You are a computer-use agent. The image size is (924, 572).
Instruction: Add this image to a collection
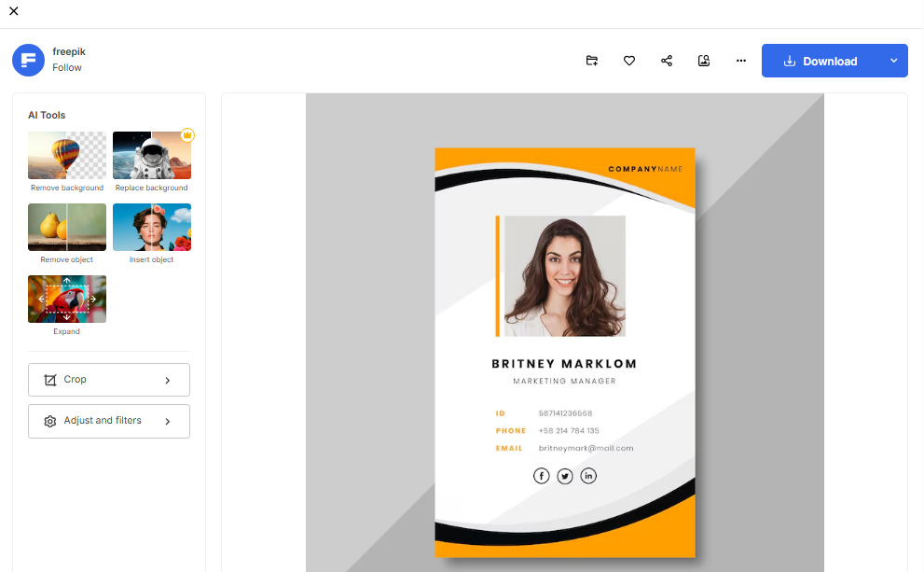592,60
